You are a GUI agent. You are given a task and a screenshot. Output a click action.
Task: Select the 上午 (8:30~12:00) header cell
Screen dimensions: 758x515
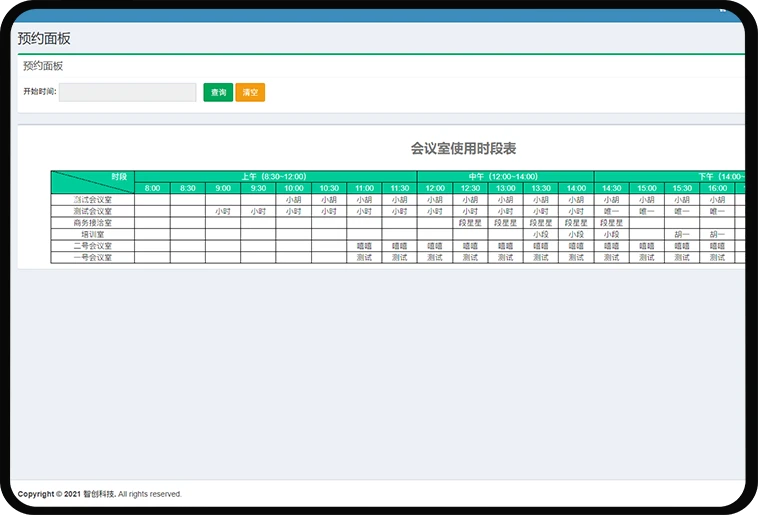(x=275, y=176)
